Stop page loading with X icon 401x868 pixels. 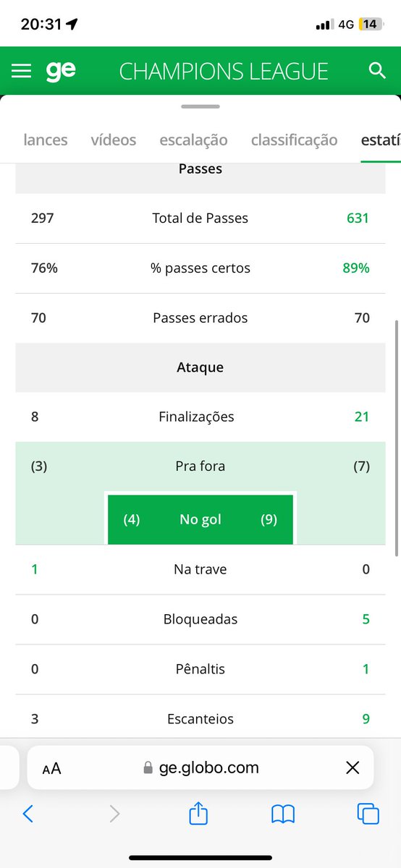(353, 768)
